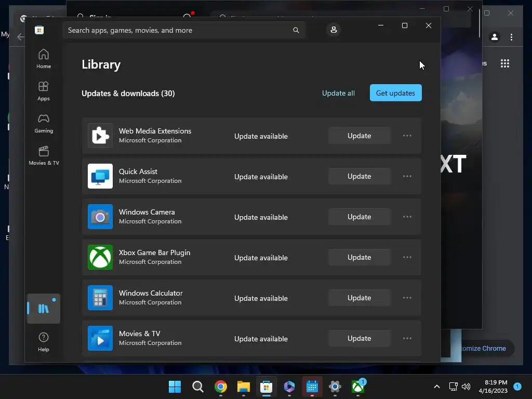The image size is (532, 399).
Task: Open the Help icon in the sidebar
Action: [44, 342]
